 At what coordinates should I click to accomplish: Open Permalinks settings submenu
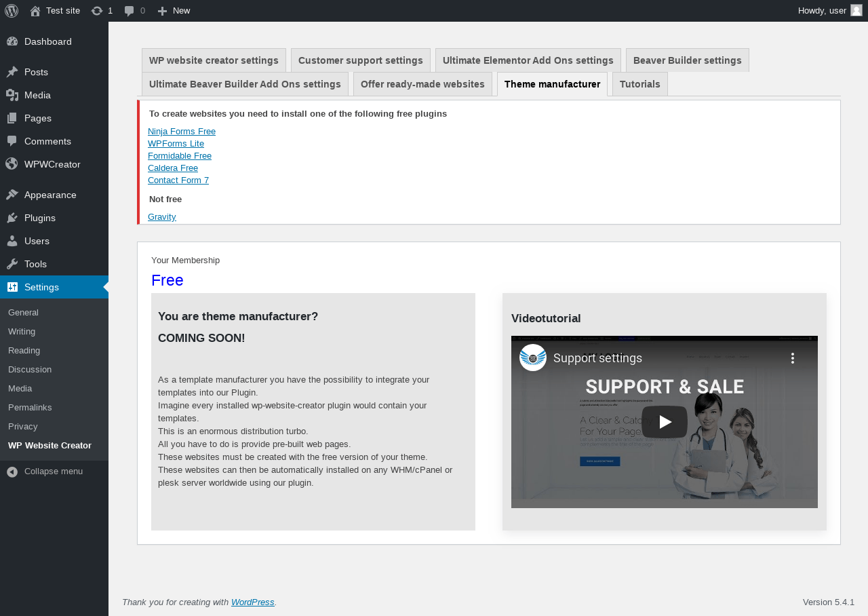pyautogui.click(x=54, y=408)
